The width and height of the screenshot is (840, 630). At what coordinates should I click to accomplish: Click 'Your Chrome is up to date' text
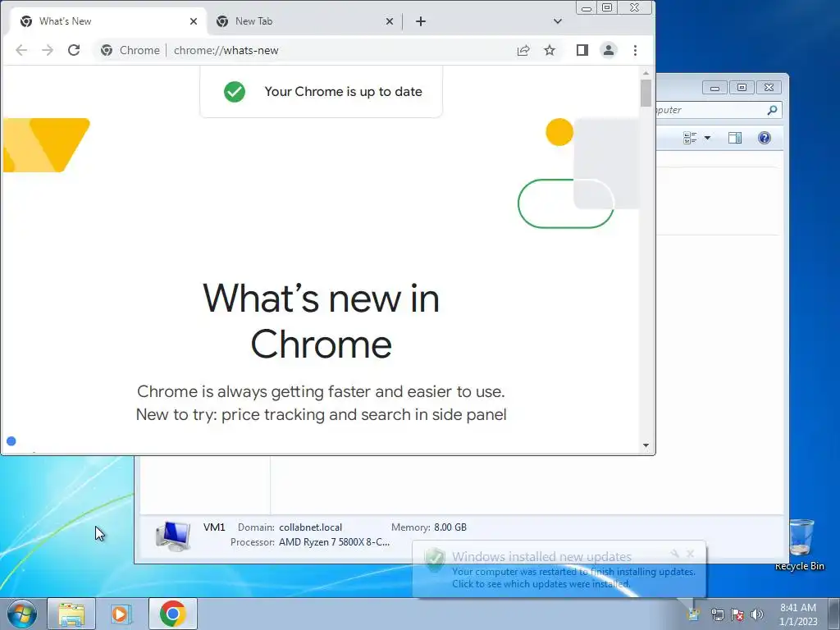(x=344, y=92)
